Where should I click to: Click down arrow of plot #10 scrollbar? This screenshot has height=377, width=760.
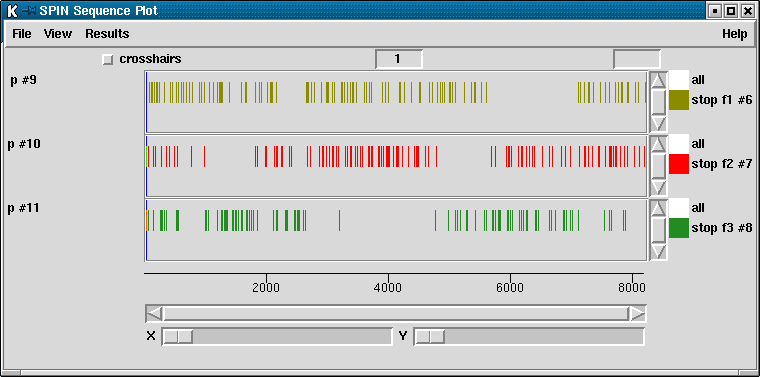pos(658,187)
